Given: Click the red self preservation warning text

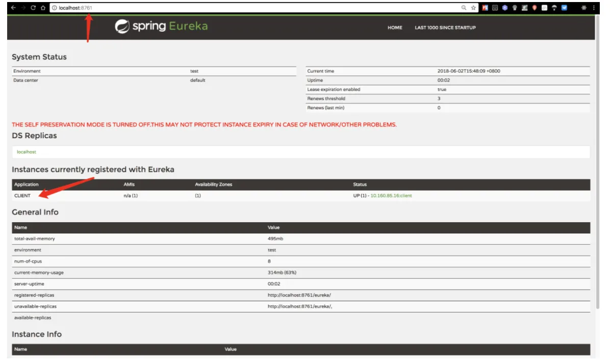Looking at the screenshot, I should (x=204, y=125).
